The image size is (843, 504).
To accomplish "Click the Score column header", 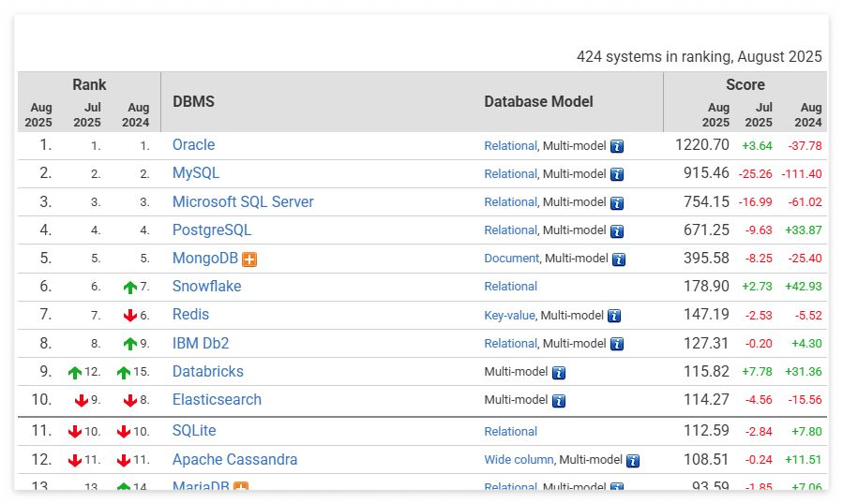I will (745, 85).
